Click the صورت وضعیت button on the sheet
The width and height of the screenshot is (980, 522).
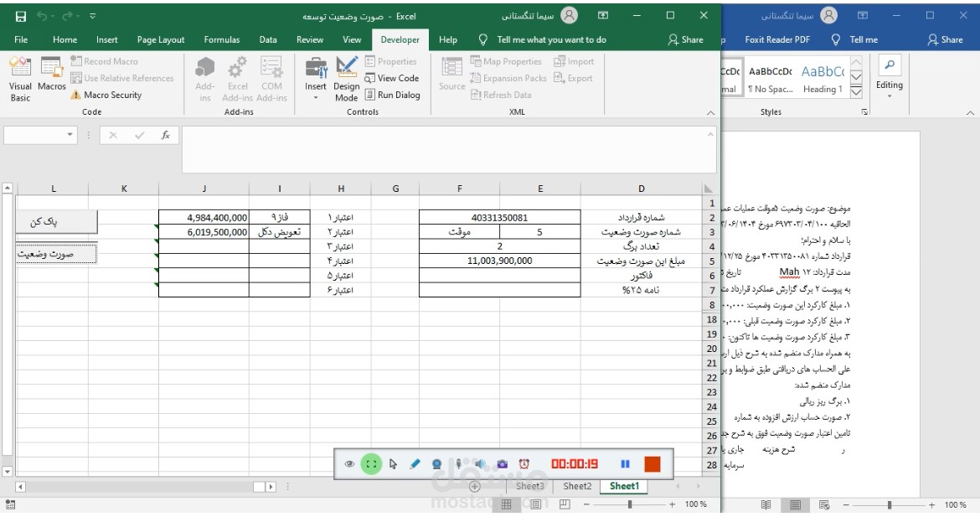pyautogui.click(x=56, y=254)
